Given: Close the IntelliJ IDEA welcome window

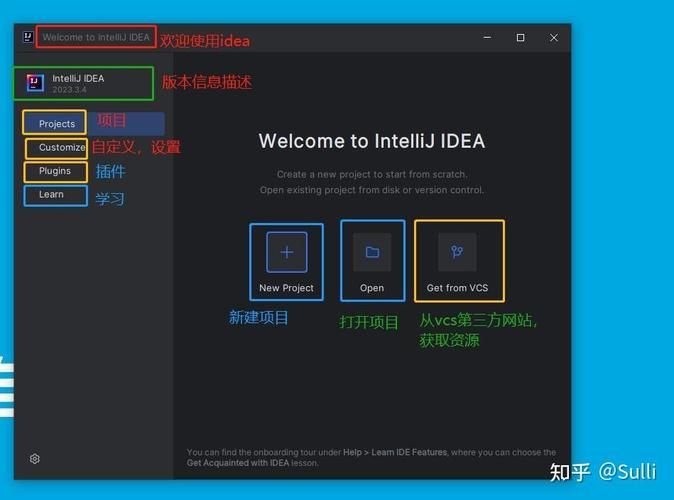Looking at the screenshot, I should click(554, 37).
